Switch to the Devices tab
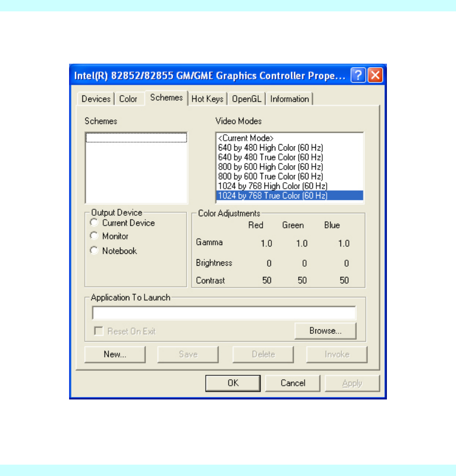The width and height of the screenshot is (456, 476). (x=96, y=99)
